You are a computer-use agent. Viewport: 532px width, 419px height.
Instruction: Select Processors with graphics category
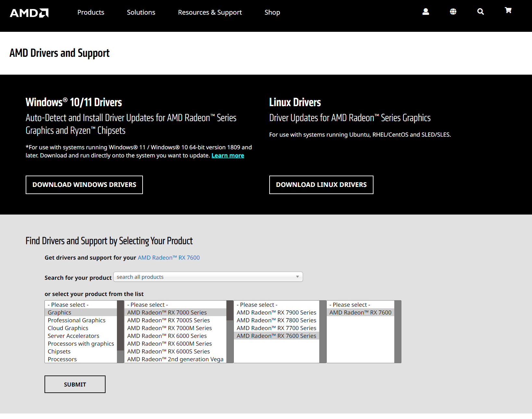[x=81, y=344]
